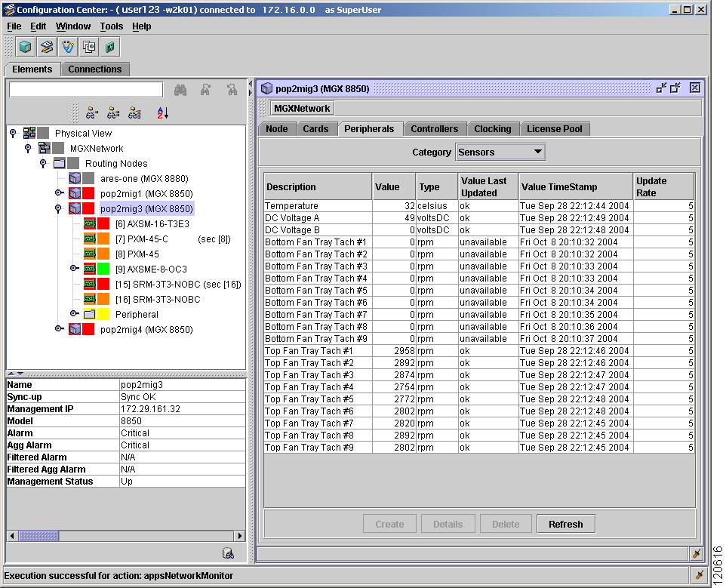Click the glasses icon with three squares
The image size is (726, 588).
pos(135,112)
